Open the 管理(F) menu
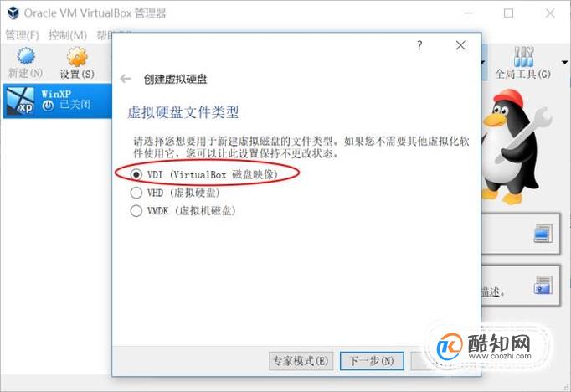 point(23,35)
